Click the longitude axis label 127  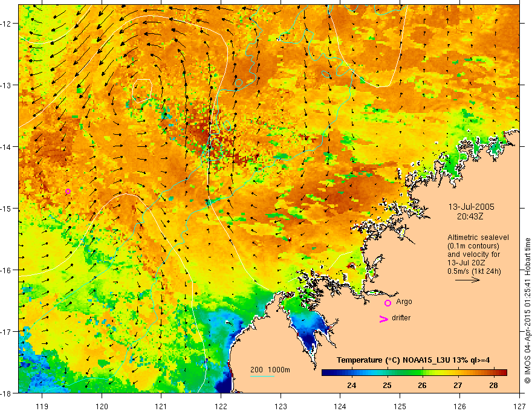(519, 406)
